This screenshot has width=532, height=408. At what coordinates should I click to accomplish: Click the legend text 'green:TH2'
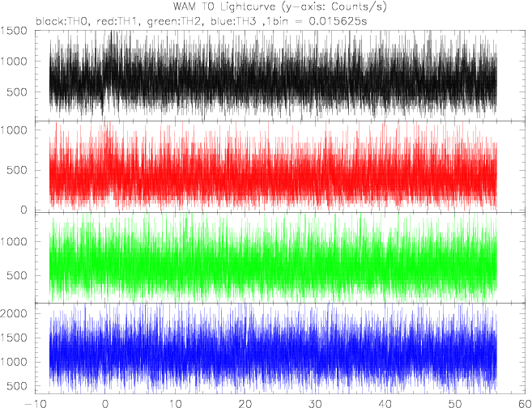point(175,22)
